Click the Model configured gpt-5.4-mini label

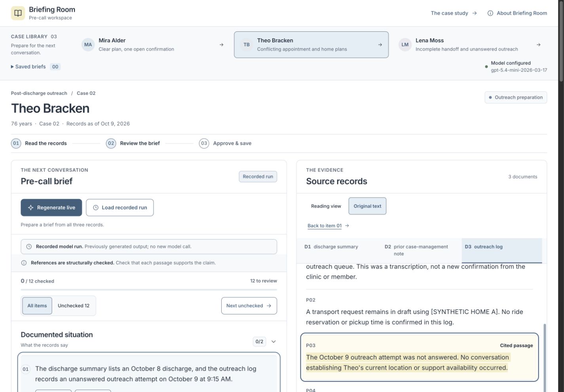pos(516,67)
